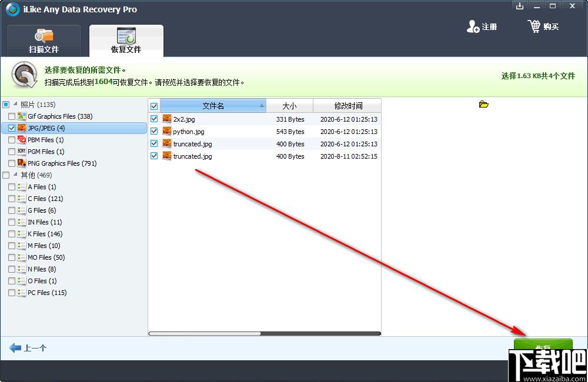This screenshot has height=382, width=588.
Task: Select PC Files (115) in tree
Action: (x=47, y=293)
